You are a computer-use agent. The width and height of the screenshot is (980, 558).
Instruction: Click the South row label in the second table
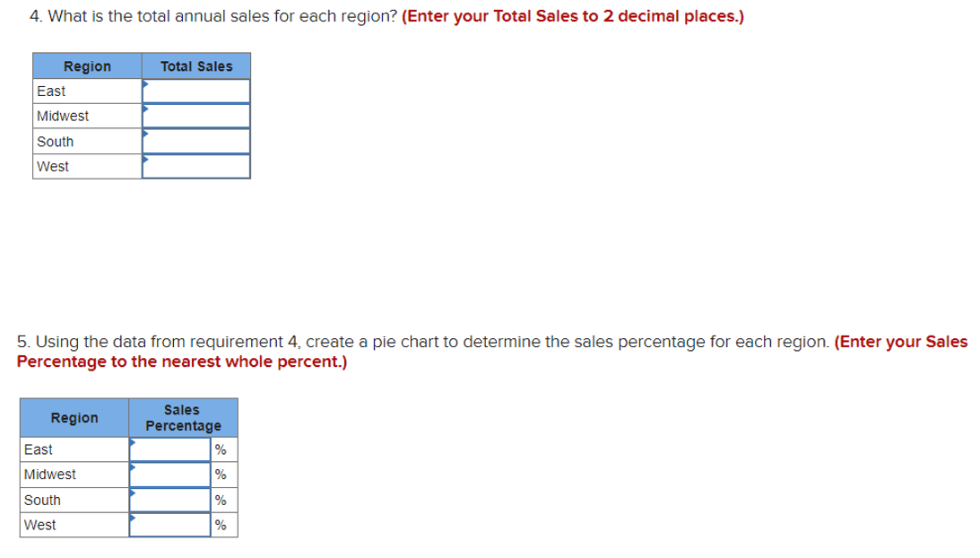(x=43, y=499)
